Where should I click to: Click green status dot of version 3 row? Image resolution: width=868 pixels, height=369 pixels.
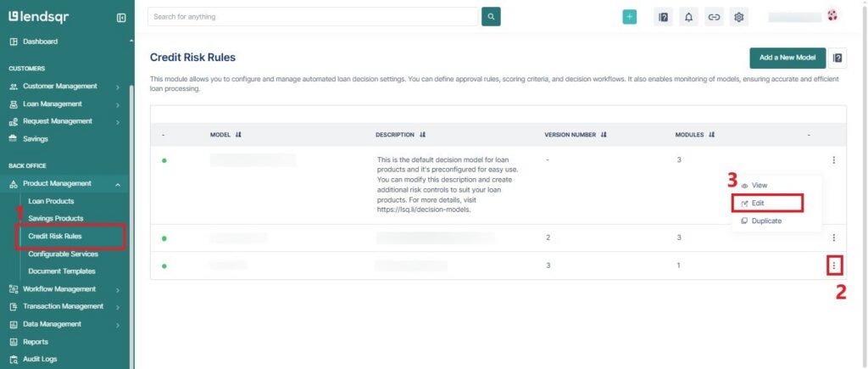164,266
